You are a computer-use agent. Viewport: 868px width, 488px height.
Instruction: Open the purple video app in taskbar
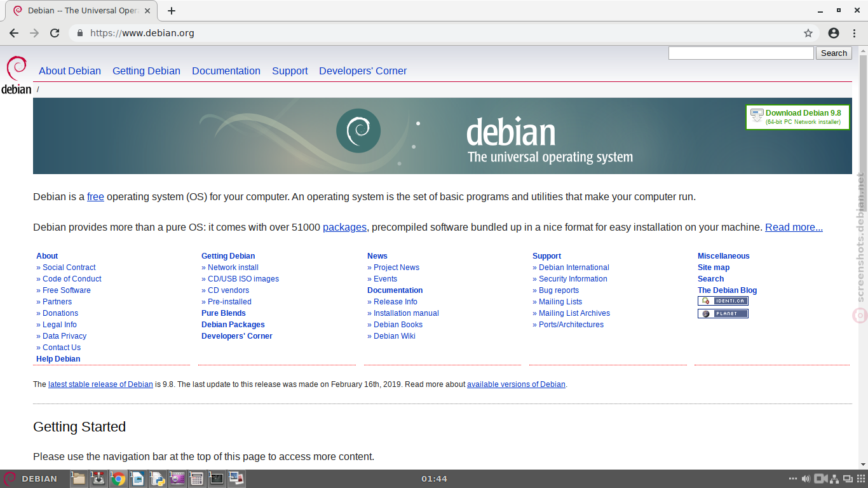pos(177,479)
